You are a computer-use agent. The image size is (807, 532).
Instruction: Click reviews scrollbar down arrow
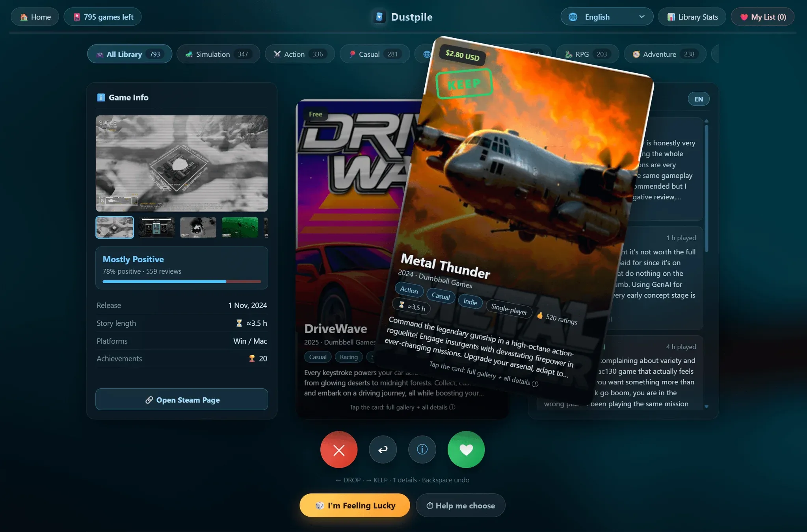point(707,407)
